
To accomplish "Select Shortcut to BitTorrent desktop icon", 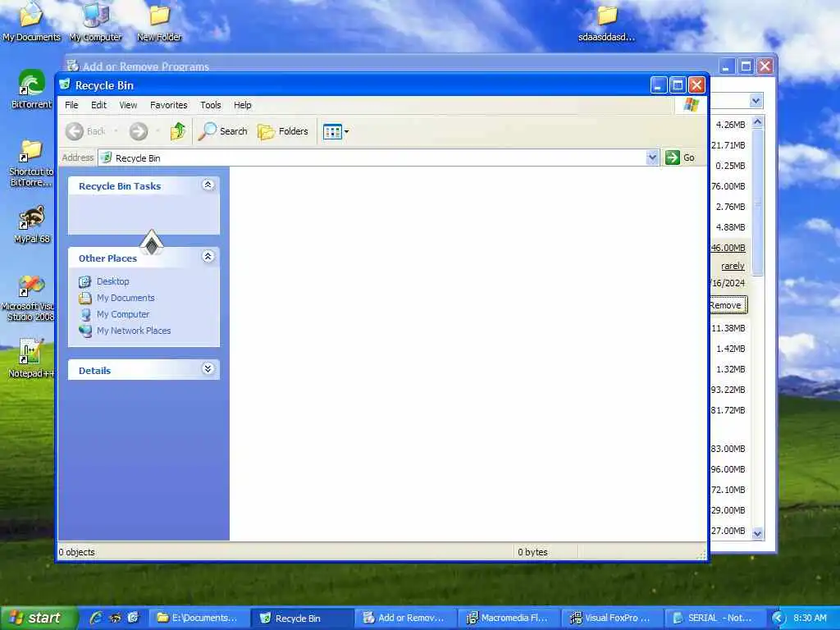I will (31, 163).
